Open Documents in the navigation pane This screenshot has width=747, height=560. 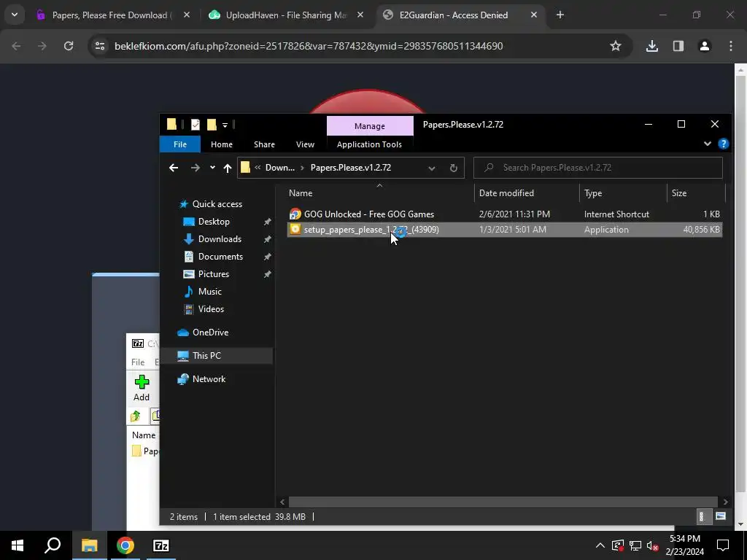220,257
